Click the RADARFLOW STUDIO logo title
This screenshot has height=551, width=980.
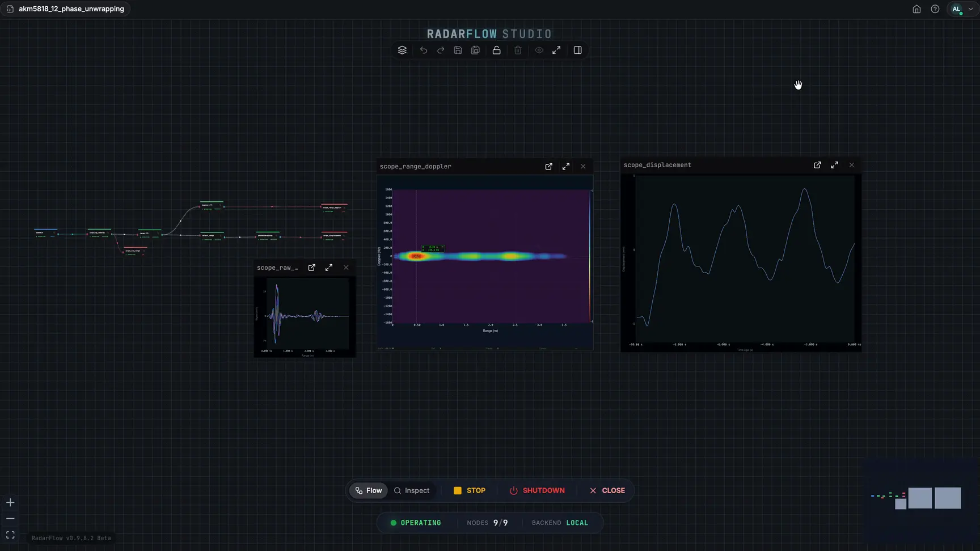pyautogui.click(x=489, y=34)
